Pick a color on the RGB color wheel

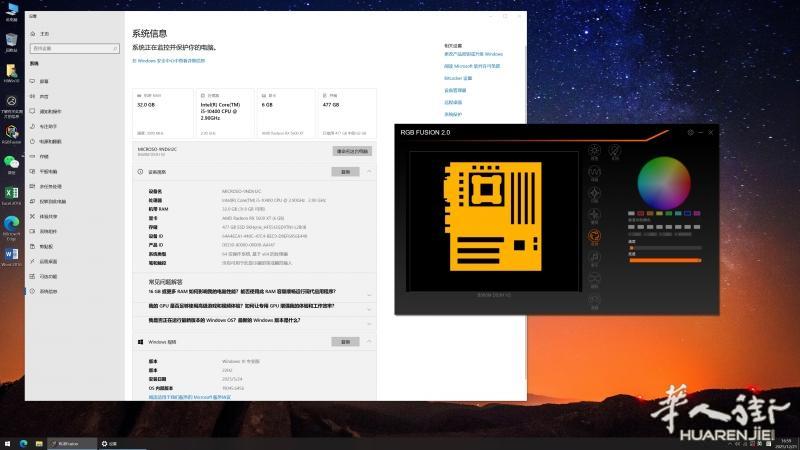tap(664, 183)
